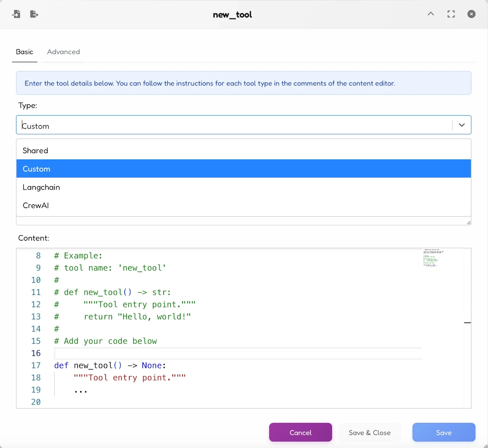Click the editor vertical scrollbar marker
Image resolution: width=488 pixels, height=448 pixels.
(467, 323)
